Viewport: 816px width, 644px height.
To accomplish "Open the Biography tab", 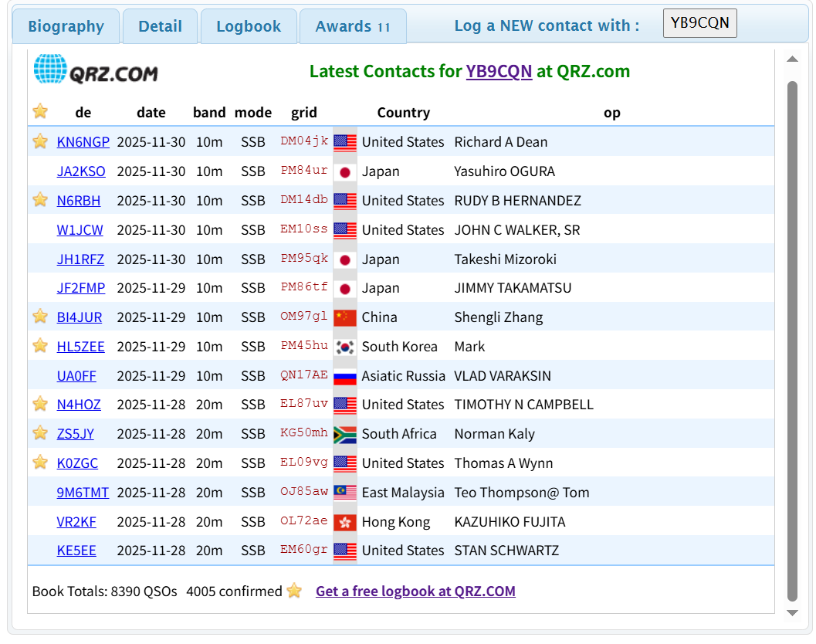I will 66,26.
